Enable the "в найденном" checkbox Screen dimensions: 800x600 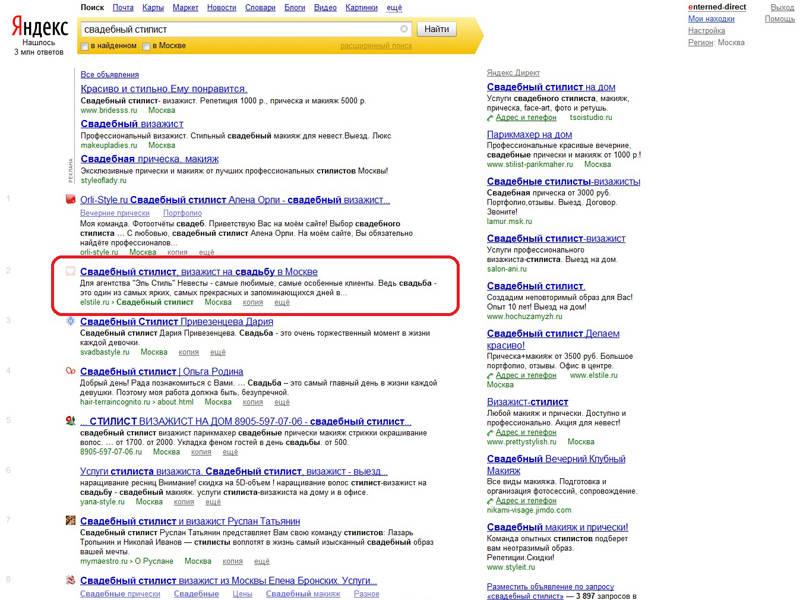tap(85, 46)
